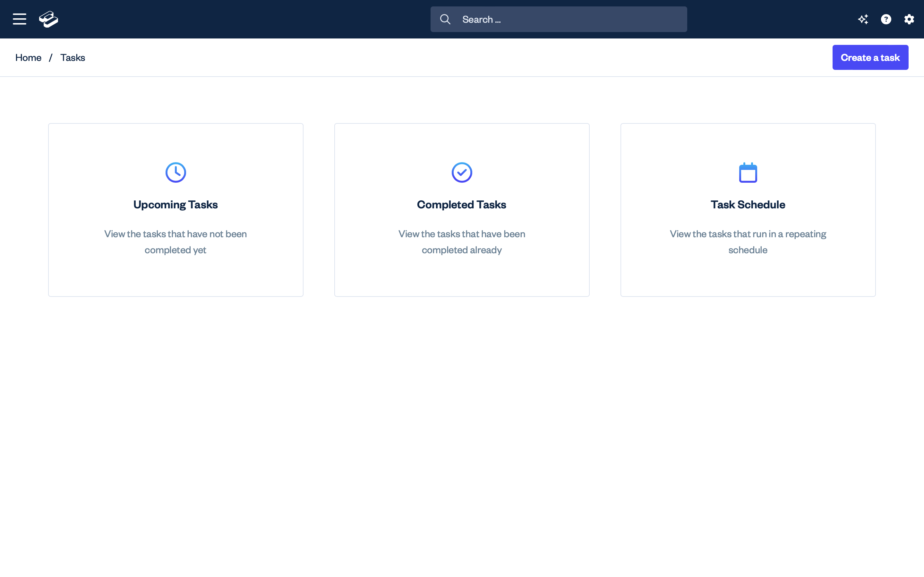Click the checkmark circle Completed Tasks icon
Image resolution: width=924 pixels, height=577 pixels.
click(x=462, y=172)
